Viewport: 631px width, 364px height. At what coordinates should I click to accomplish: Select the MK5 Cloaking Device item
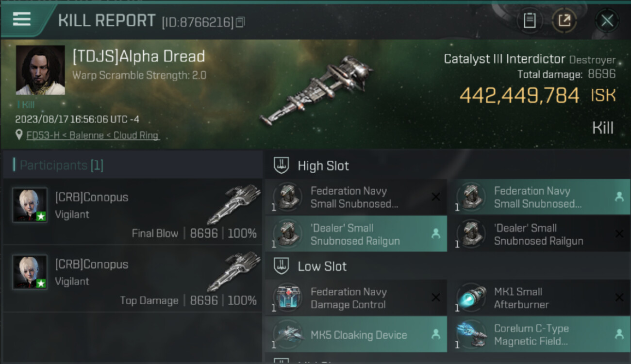pyautogui.click(x=356, y=334)
